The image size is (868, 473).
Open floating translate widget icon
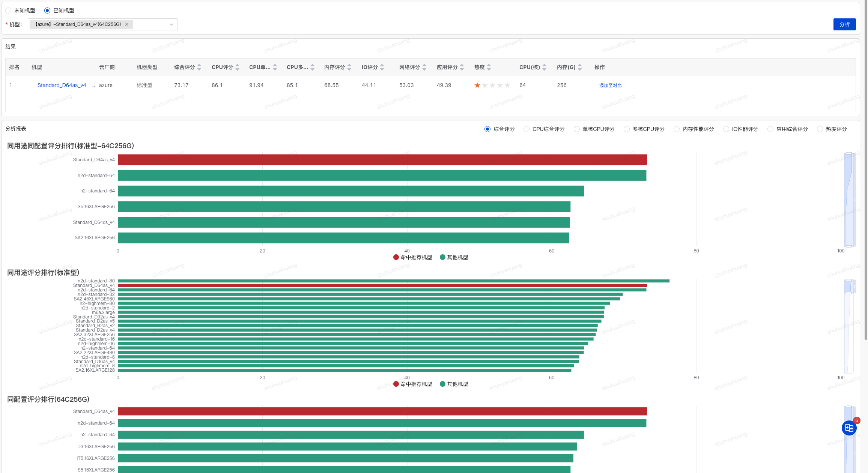(x=849, y=428)
